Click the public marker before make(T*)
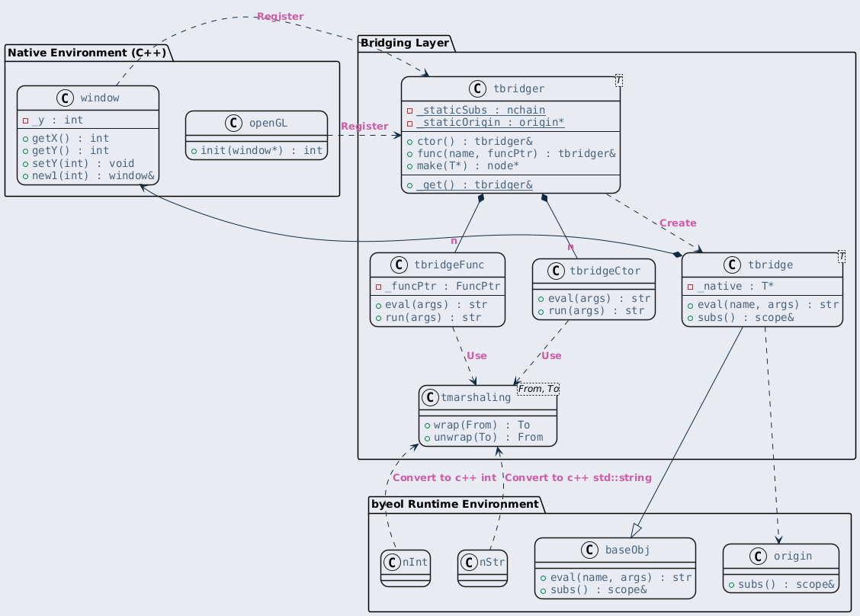This screenshot has width=860, height=616. [x=409, y=166]
